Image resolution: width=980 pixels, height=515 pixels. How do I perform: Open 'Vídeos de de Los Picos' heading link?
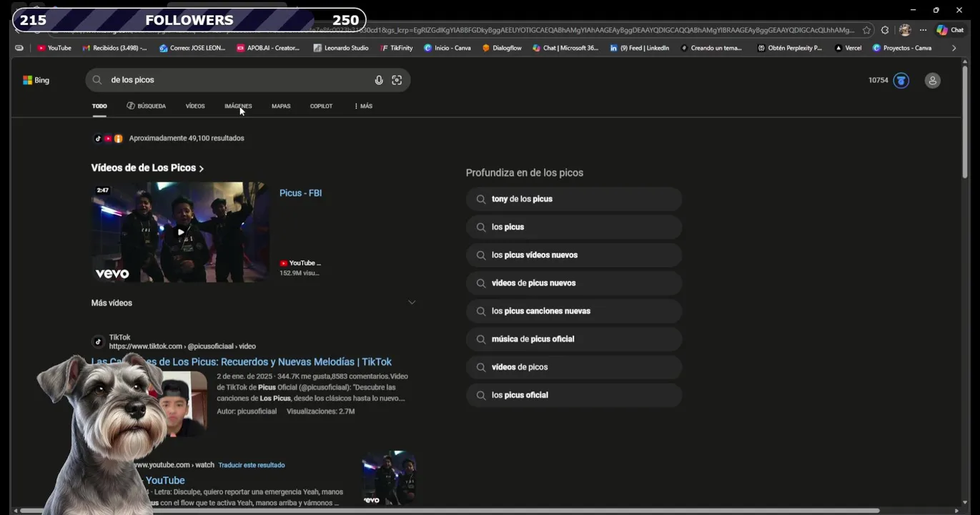147,168
